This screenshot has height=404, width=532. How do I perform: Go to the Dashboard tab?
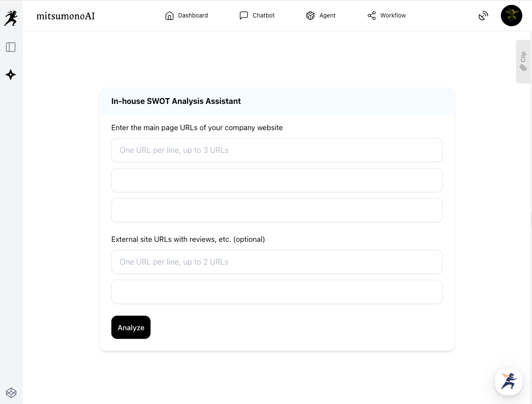point(187,16)
